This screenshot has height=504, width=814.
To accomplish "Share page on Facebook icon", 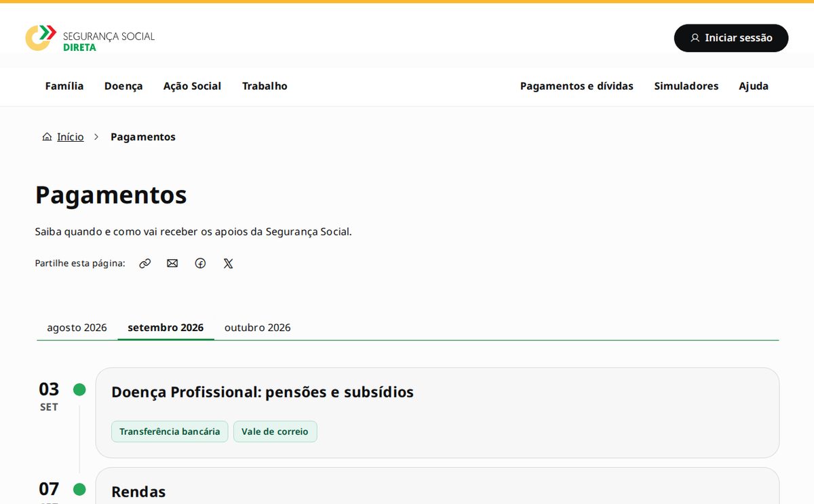I will tap(200, 263).
